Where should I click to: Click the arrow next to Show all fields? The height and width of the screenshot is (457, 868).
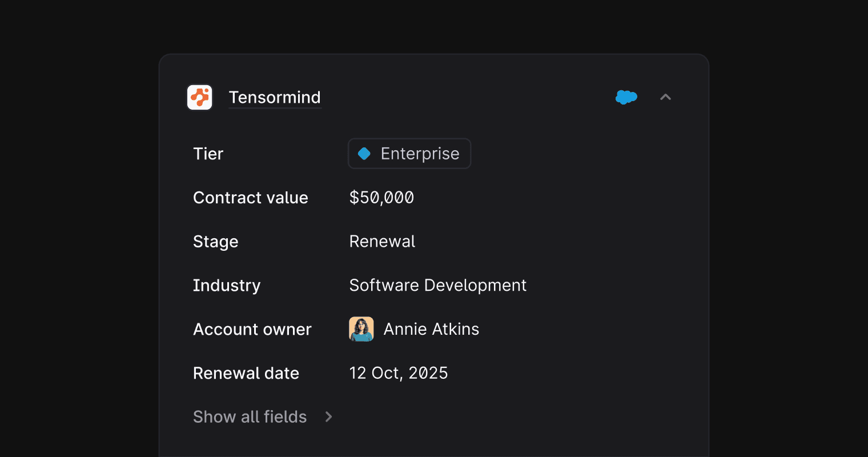click(x=328, y=417)
